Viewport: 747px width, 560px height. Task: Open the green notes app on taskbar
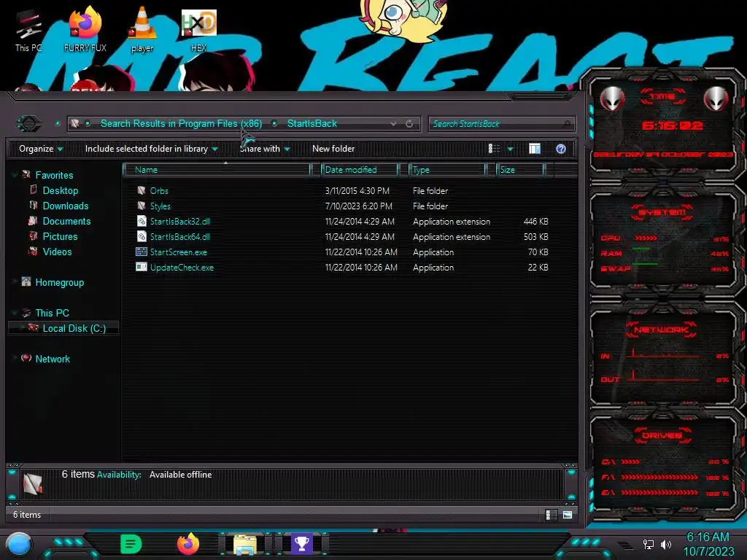point(131,544)
